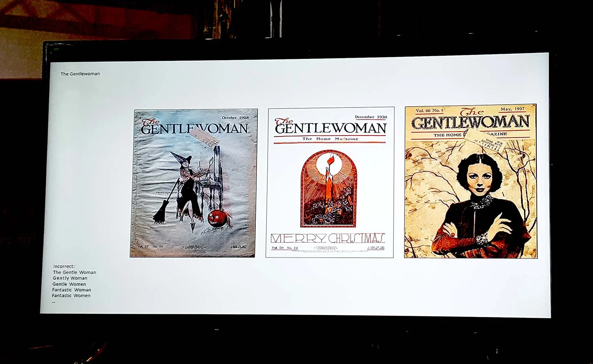593x364 pixels.
Task: Click the text 'Fantastic Woman'
Action: (72, 290)
